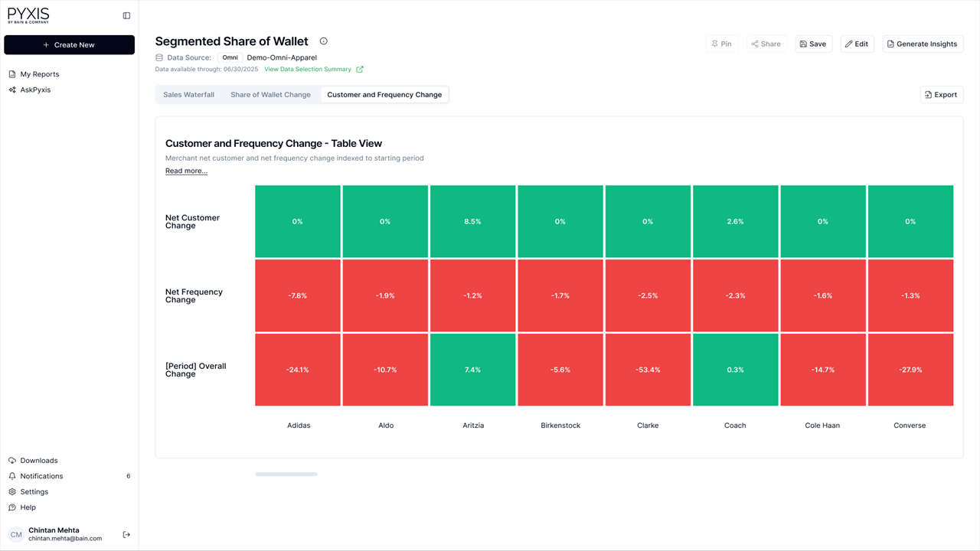The width and height of the screenshot is (980, 551).
Task: Click the Net Frequency Change row label
Action: (194, 296)
